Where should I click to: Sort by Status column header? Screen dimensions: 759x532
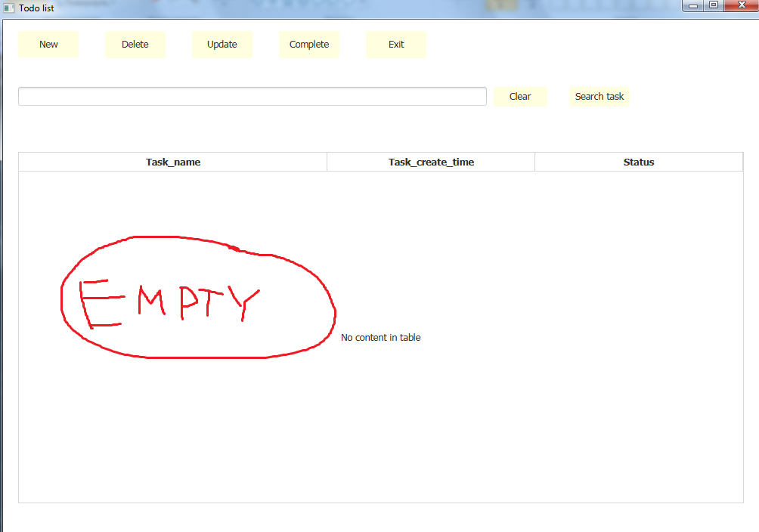(639, 162)
